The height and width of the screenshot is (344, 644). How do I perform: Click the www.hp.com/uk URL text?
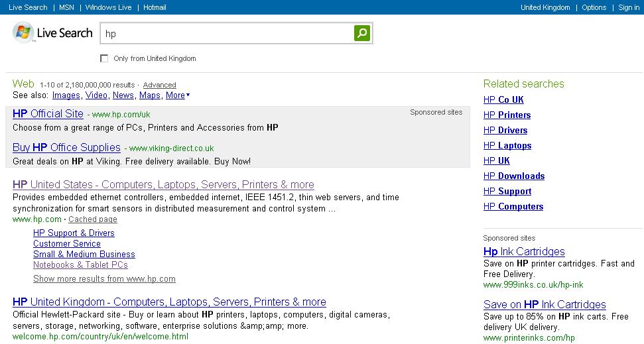(121, 115)
